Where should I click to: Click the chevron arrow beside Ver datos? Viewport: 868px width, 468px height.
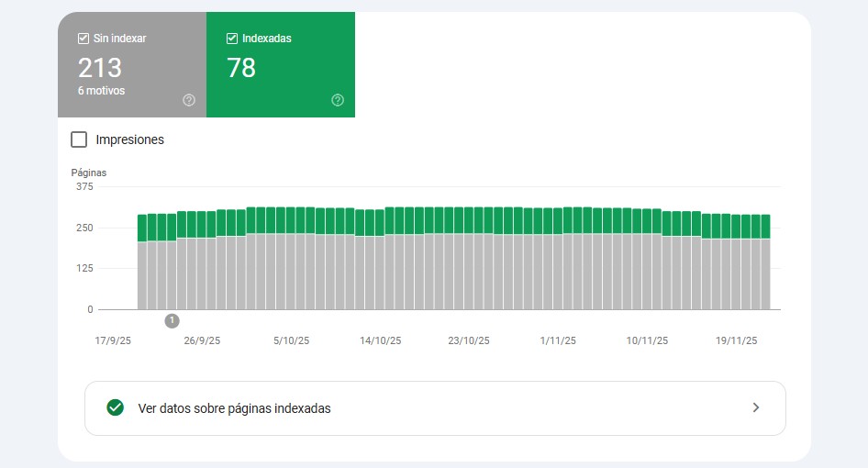755,407
